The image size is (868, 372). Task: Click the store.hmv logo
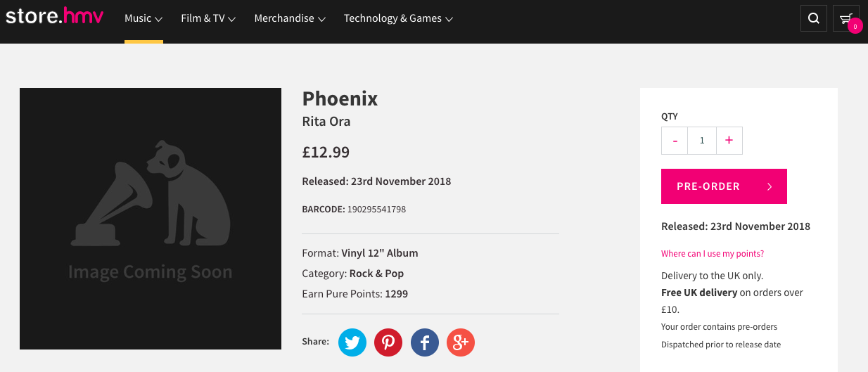[55, 16]
